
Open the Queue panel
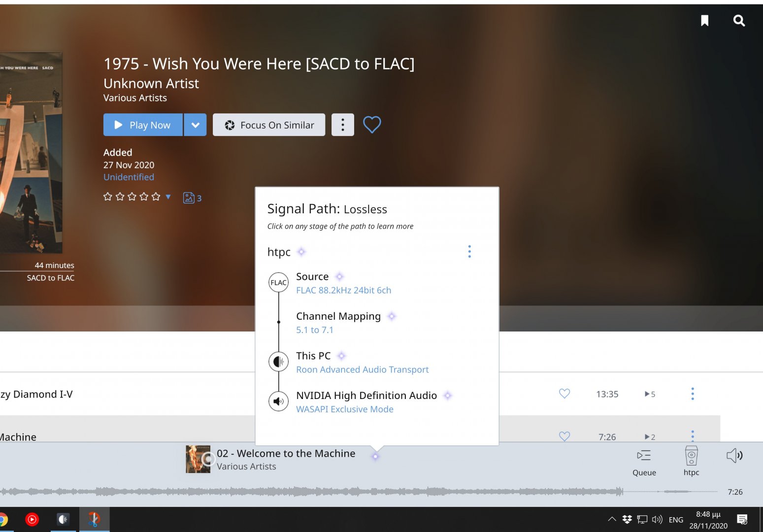644,462
